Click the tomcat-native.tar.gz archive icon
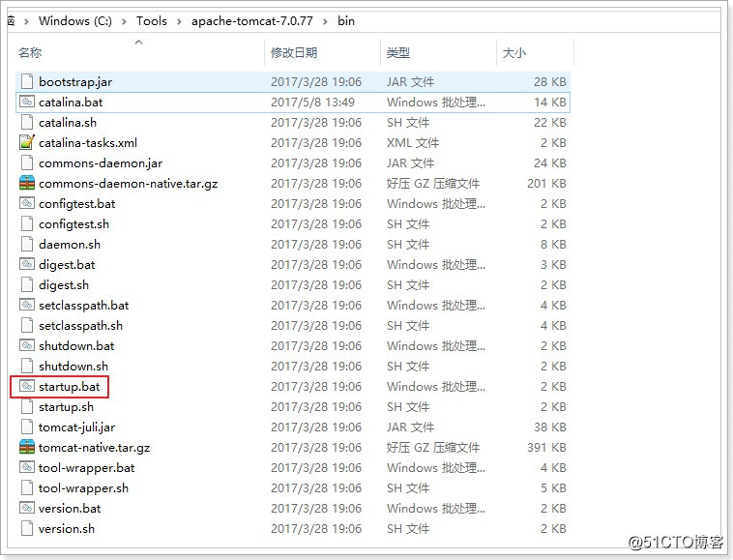The image size is (733, 560). tap(27, 448)
